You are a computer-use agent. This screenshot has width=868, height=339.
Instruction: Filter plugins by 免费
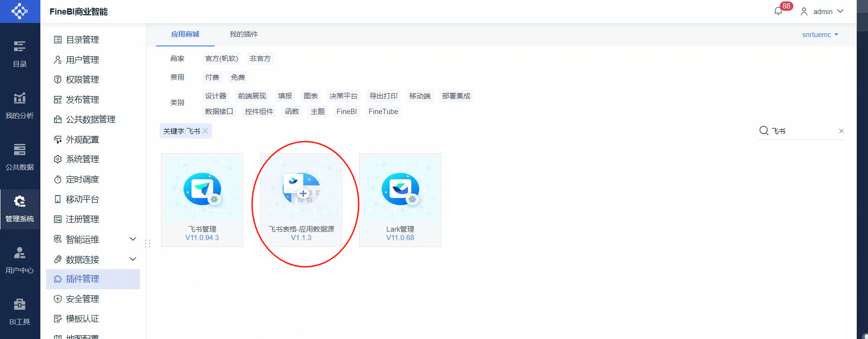click(x=238, y=77)
